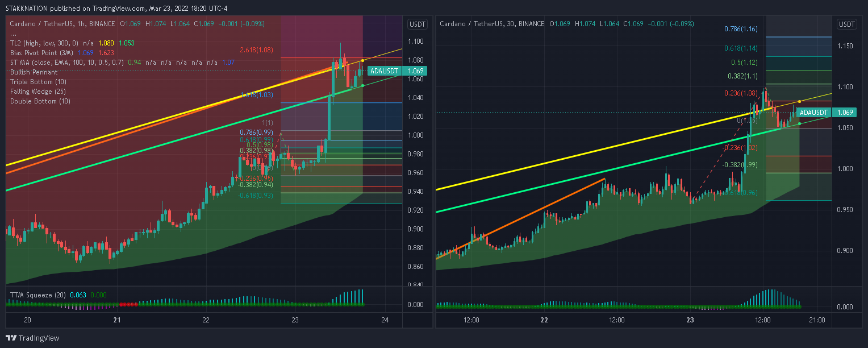
Task: Click the -0.001 (-0.09%) change in 1h header
Action: click(241, 24)
